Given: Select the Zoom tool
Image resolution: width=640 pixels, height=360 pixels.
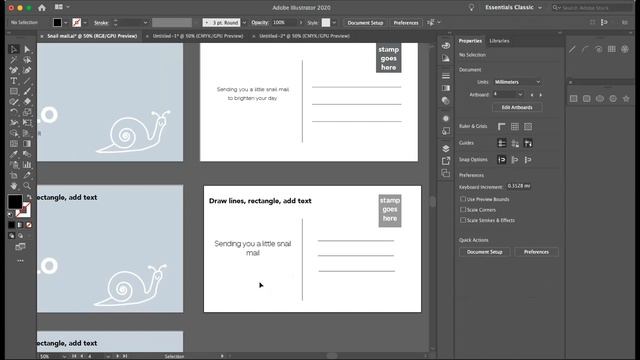Looking at the screenshot, I should click(x=27, y=186).
